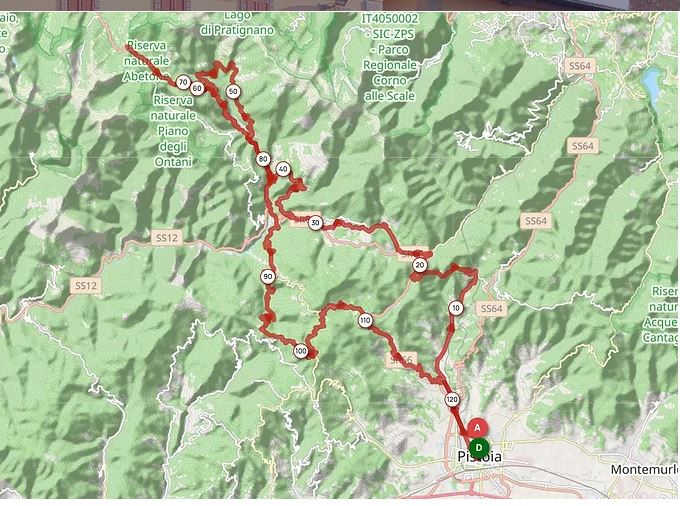Select the 40 km route marker

coord(283,169)
